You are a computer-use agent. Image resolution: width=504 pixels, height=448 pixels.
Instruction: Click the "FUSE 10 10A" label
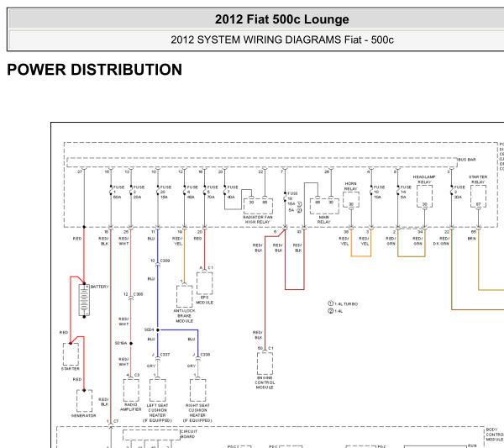coord(379,192)
